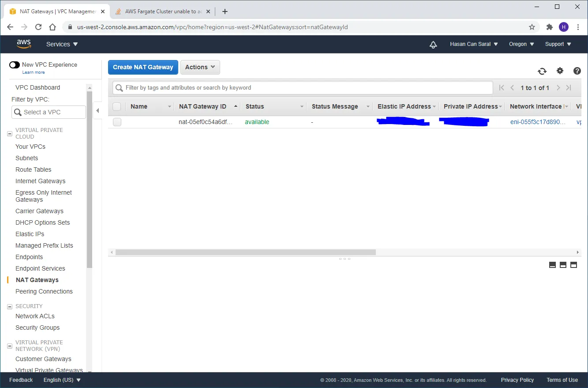588x388 pixels.
Task: Open the Privacy Policy link
Action: pyautogui.click(x=517, y=380)
